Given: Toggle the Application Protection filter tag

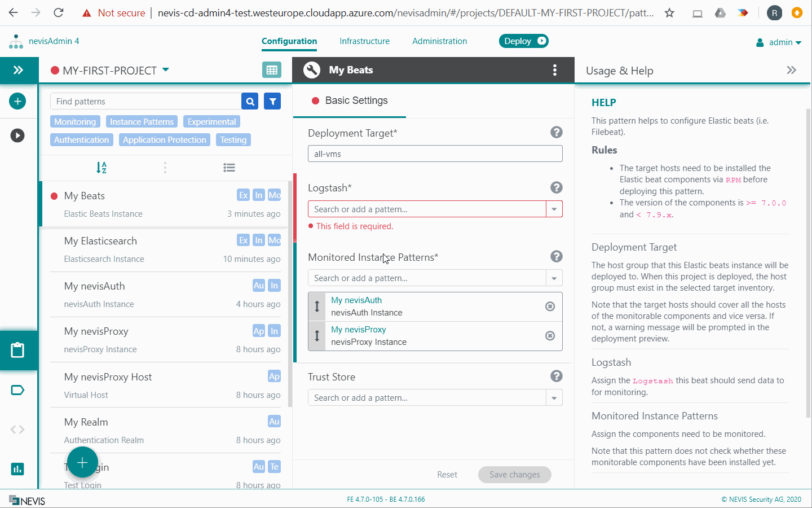Looking at the screenshot, I should 165,140.
